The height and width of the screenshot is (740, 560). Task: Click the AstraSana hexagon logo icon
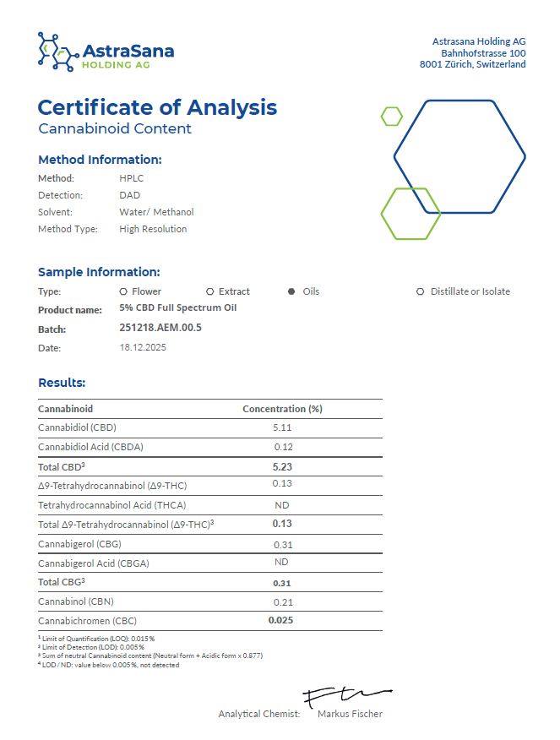pos(57,52)
